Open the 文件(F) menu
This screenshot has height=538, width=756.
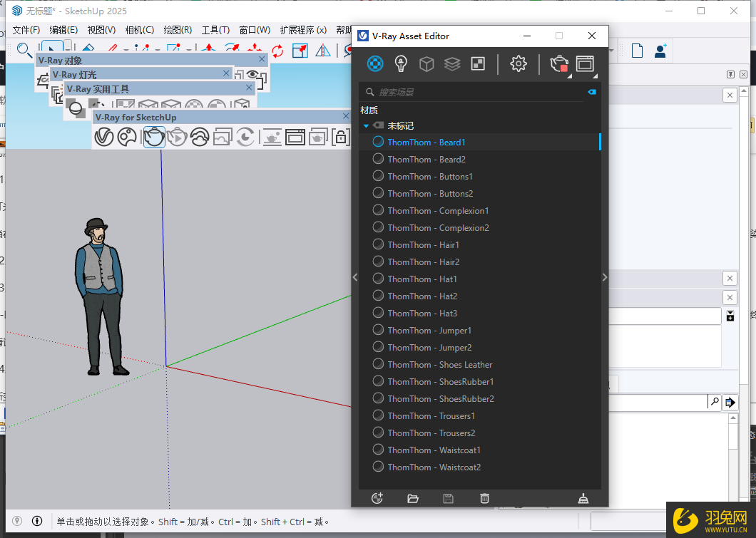click(26, 30)
